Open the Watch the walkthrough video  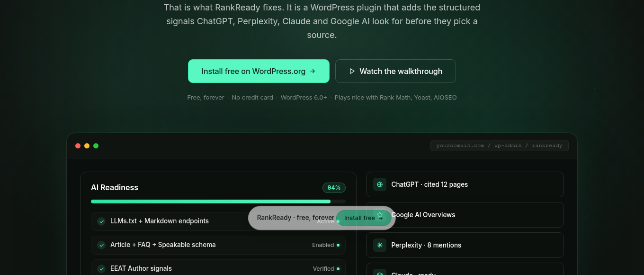tap(395, 71)
